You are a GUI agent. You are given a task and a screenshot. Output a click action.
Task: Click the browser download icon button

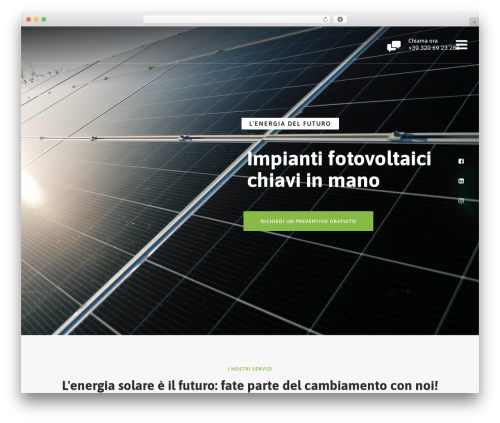340,20
